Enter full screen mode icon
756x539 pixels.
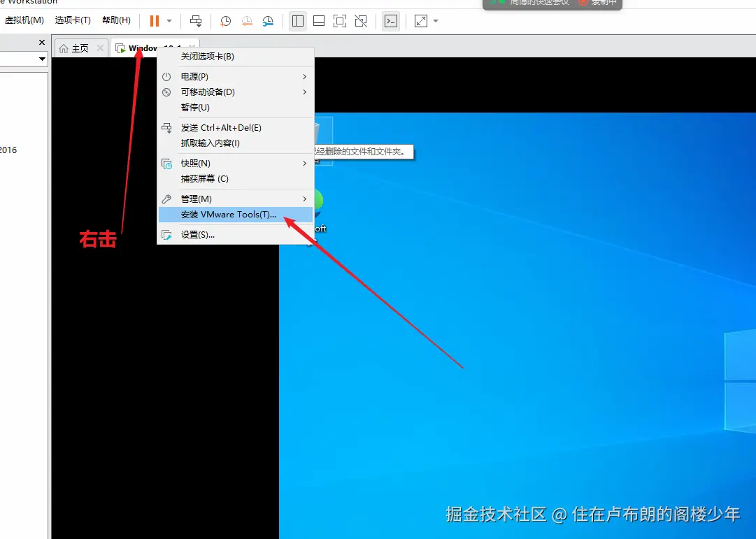click(x=340, y=21)
